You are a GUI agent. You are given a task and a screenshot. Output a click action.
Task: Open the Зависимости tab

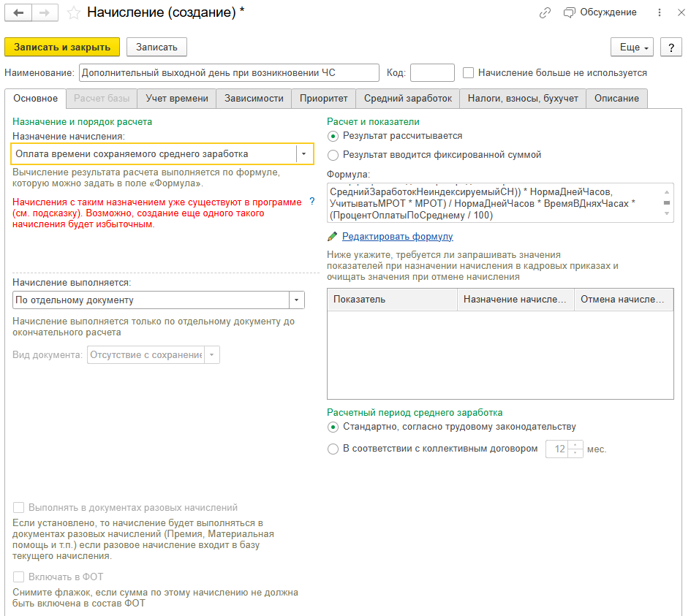tap(254, 98)
